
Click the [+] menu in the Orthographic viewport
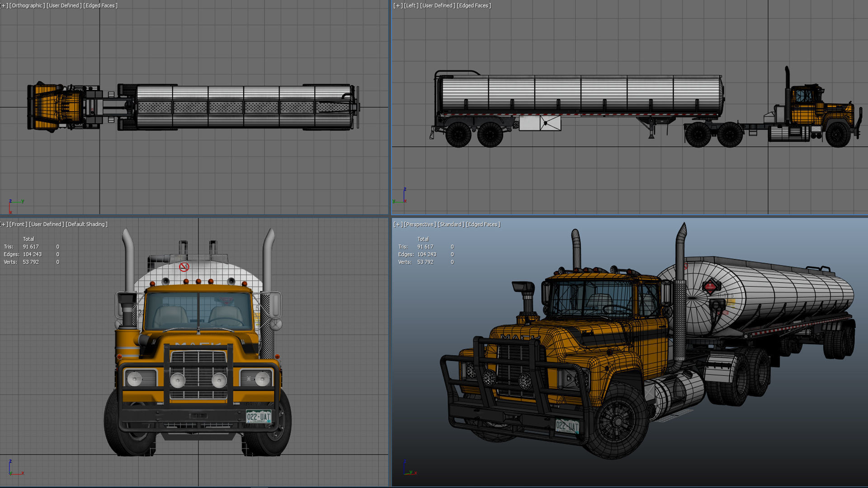[x=4, y=5]
